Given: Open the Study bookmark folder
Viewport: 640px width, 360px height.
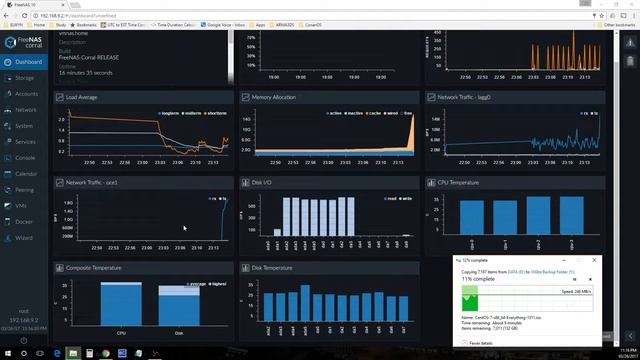Looking at the screenshot, I should [58, 25].
